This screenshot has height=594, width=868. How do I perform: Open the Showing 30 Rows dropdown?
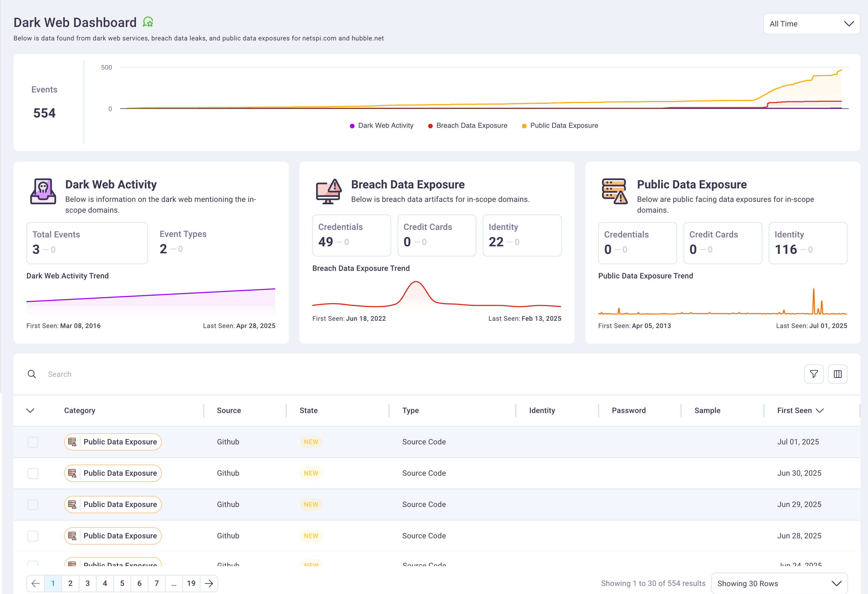[x=779, y=583]
